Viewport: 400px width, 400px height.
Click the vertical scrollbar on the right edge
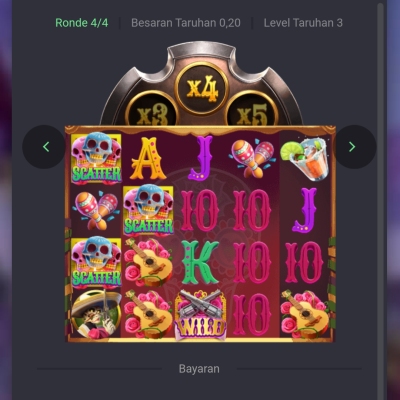click(380, 200)
